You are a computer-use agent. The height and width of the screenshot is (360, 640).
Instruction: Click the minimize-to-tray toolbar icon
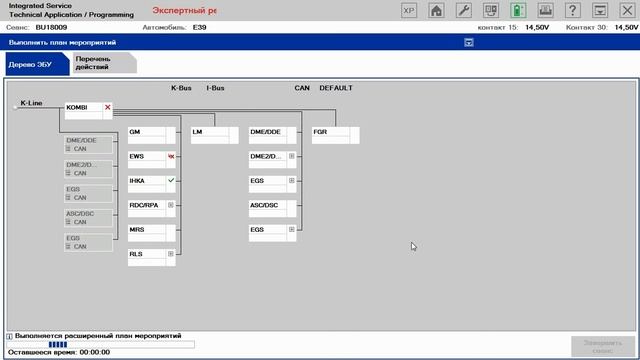coord(600,11)
